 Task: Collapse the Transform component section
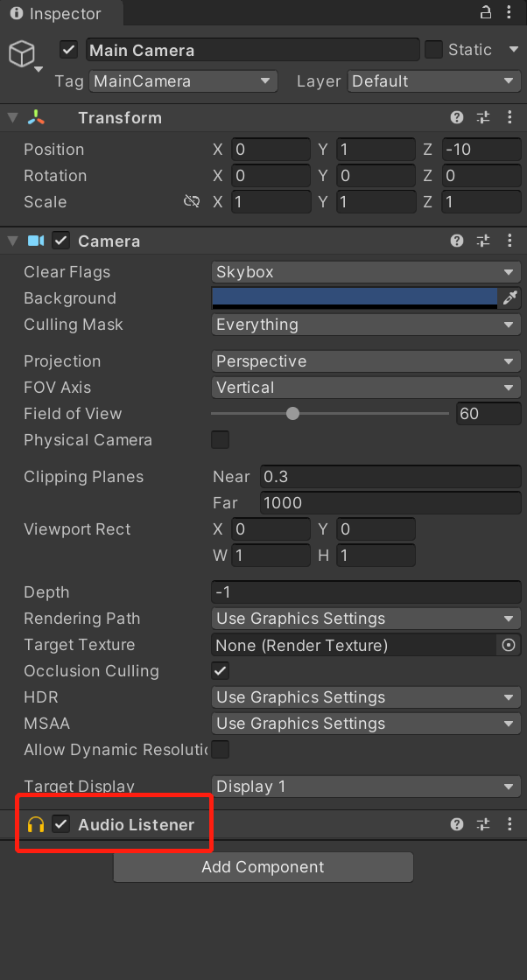tap(12, 118)
